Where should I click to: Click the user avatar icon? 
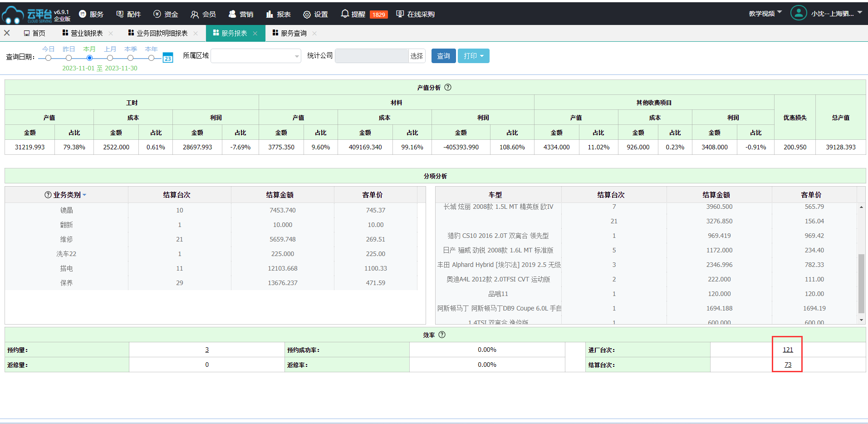[798, 13]
